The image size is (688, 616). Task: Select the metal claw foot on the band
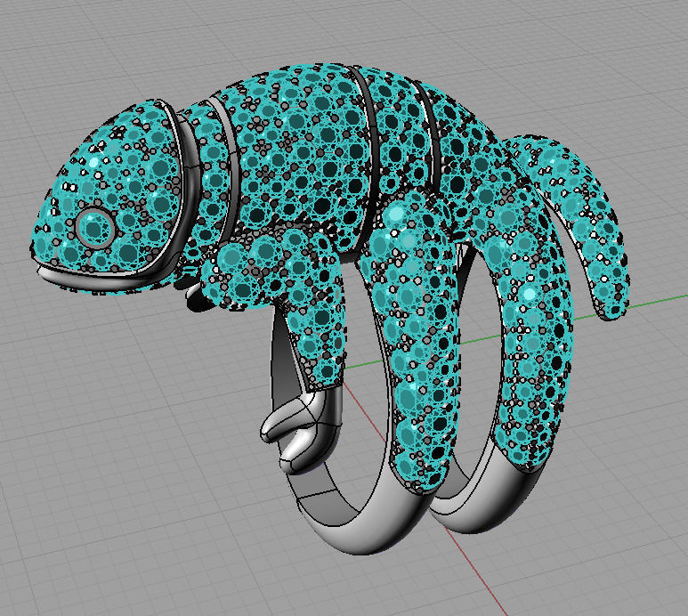point(300,430)
